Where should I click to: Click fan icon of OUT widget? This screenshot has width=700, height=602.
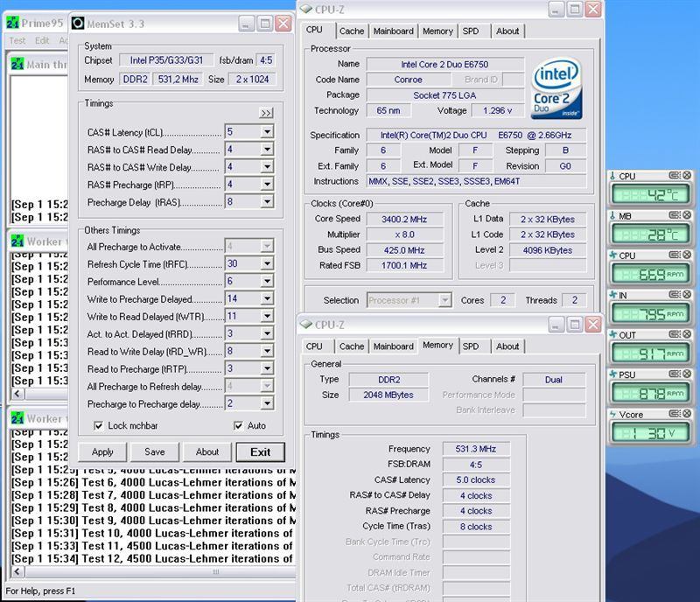coord(613,334)
